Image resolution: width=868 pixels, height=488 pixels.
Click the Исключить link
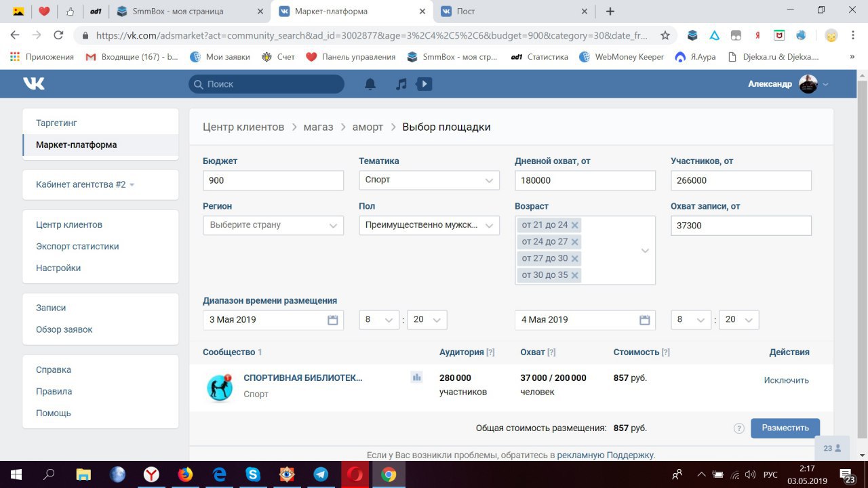[x=786, y=380]
